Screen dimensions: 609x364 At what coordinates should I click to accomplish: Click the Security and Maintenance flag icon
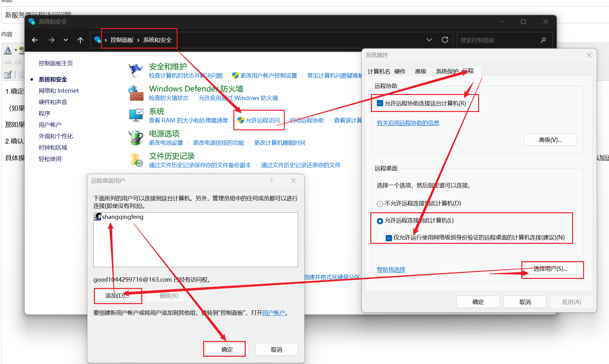pyautogui.click(x=136, y=70)
